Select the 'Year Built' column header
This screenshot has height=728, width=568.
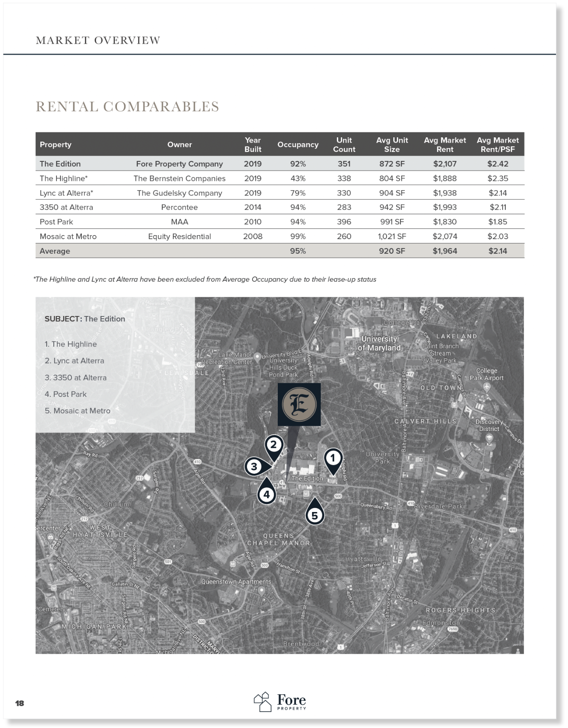253,144
